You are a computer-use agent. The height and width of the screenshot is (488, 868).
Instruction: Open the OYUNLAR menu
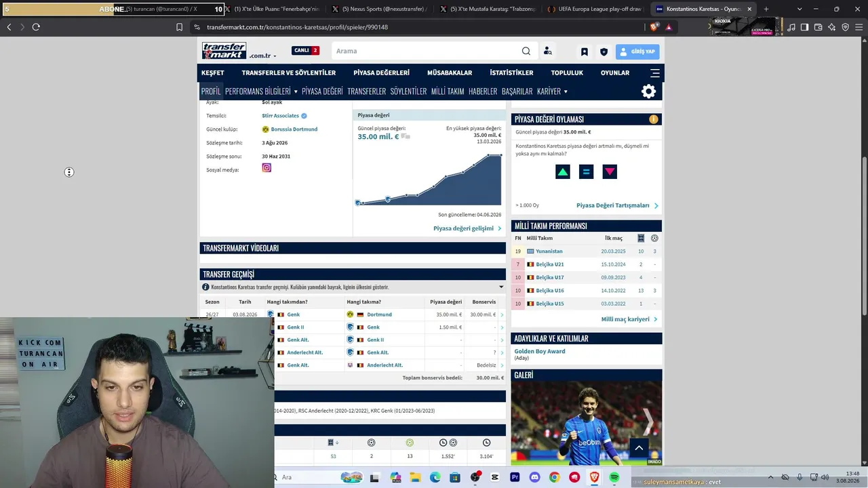click(x=615, y=73)
